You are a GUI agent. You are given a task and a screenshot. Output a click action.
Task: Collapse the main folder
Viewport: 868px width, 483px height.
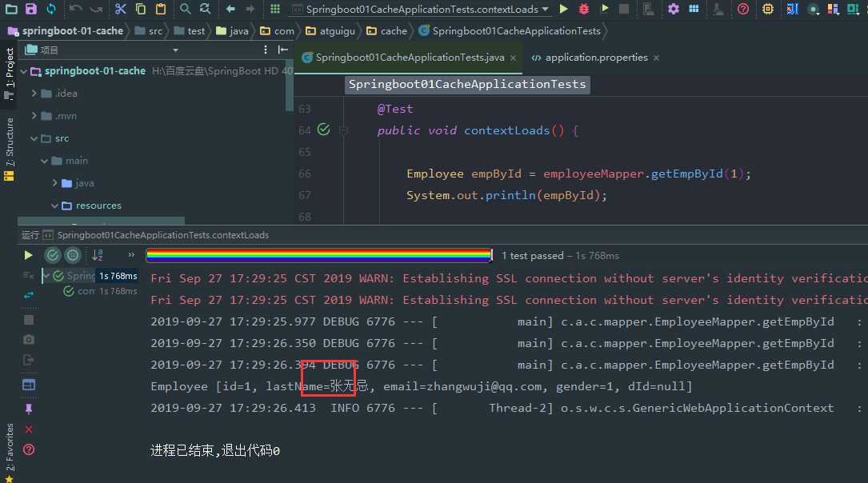tap(44, 161)
